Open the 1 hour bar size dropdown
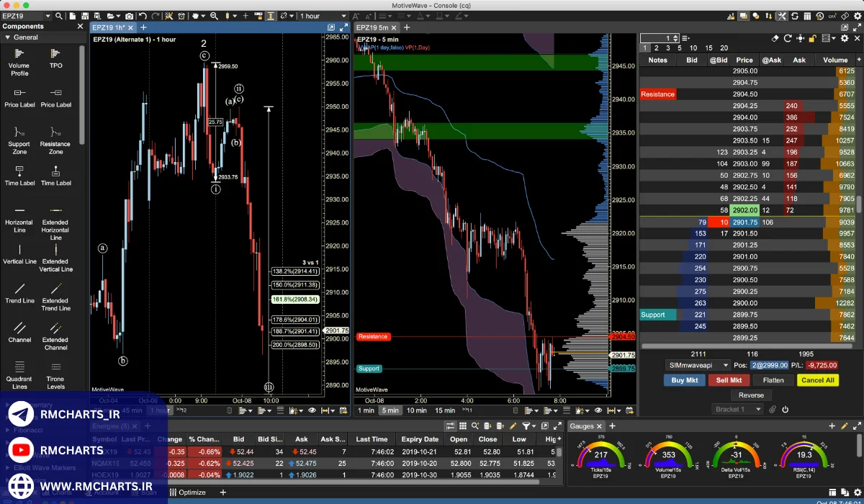Image resolution: width=864 pixels, height=504 pixels. (321, 16)
